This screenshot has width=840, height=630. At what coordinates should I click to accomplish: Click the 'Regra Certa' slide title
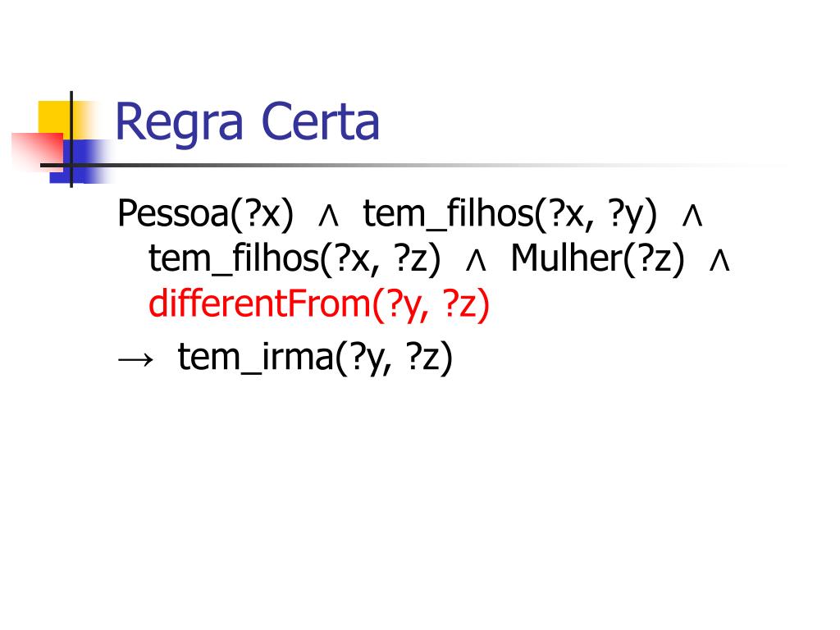pyautogui.click(x=248, y=123)
